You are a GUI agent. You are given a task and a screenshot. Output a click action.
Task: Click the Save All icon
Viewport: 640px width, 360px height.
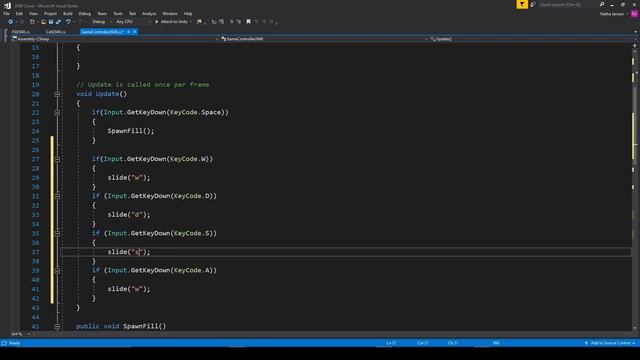(x=58, y=22)
